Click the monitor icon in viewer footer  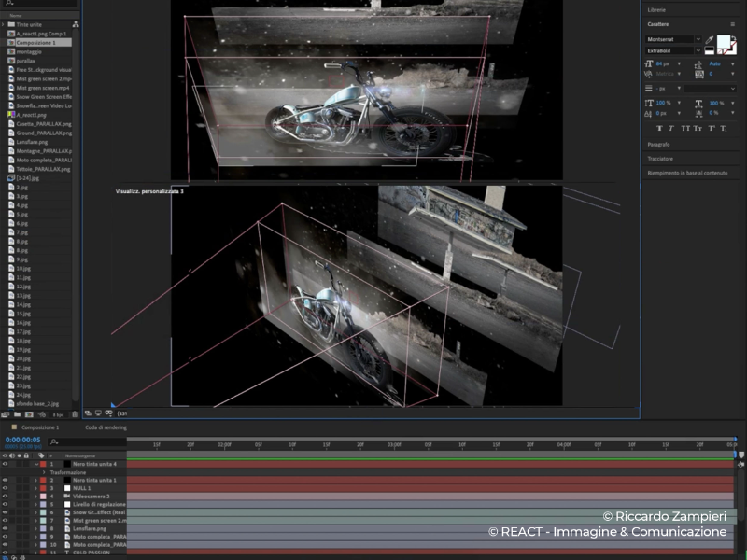pyautogui.click(x=98, y=413)
